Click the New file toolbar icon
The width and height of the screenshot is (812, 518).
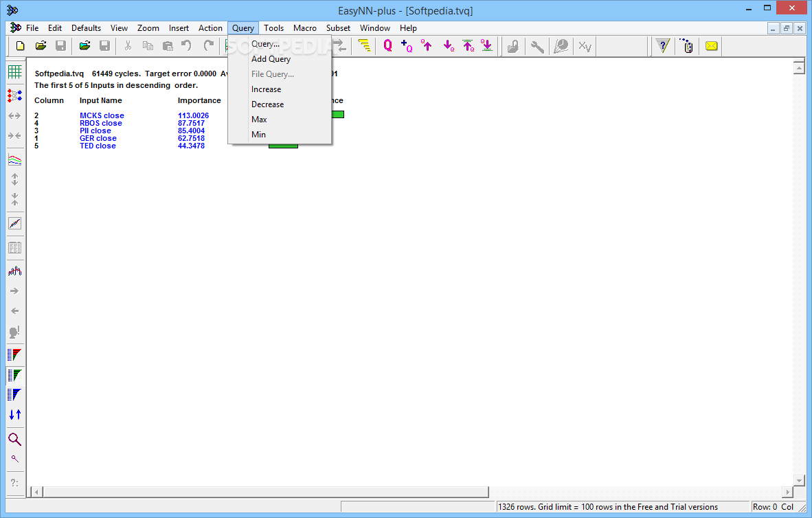pyautogui.click(x=20, y=46)
